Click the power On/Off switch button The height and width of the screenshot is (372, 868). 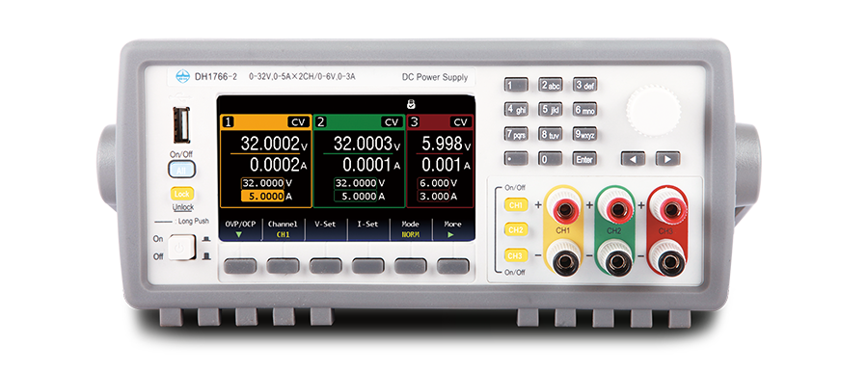(181, 248)
